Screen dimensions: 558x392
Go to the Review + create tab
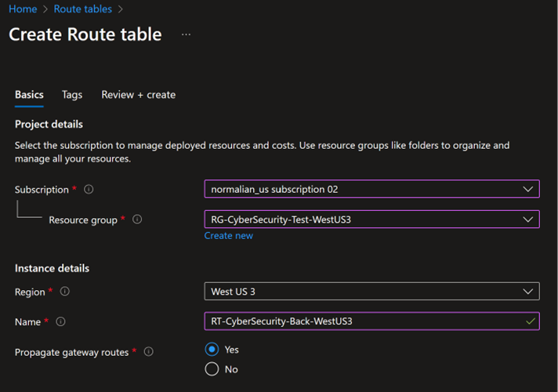(x=138, y=95)
